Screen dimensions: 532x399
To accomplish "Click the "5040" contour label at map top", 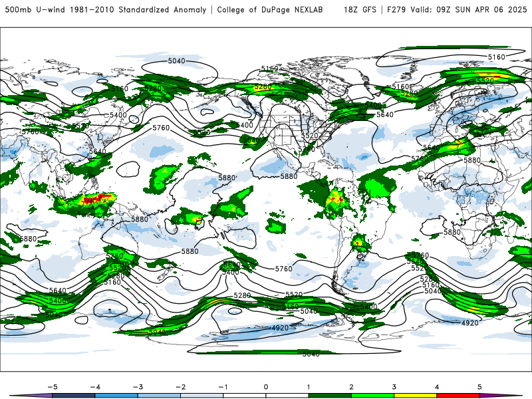I will (177, 61).
